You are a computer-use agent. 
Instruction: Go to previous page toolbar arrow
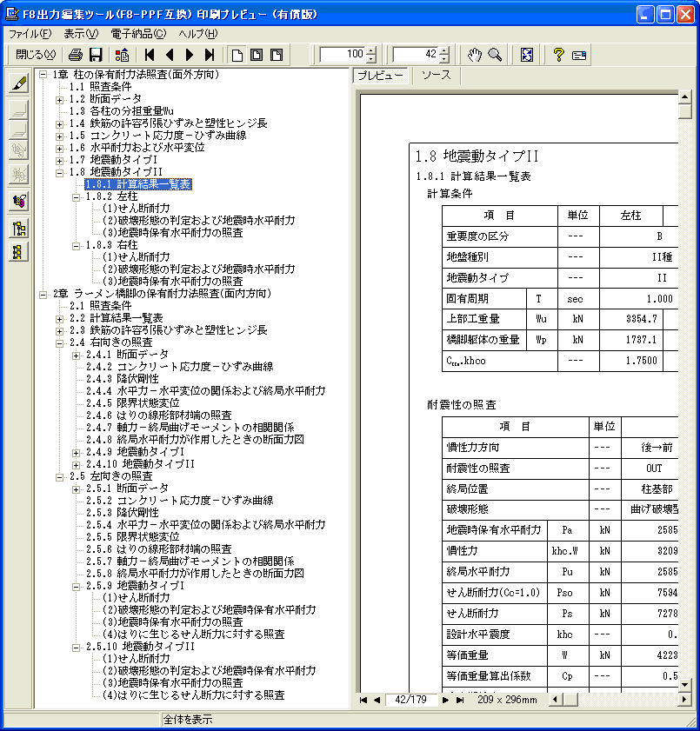coord(170,55)
